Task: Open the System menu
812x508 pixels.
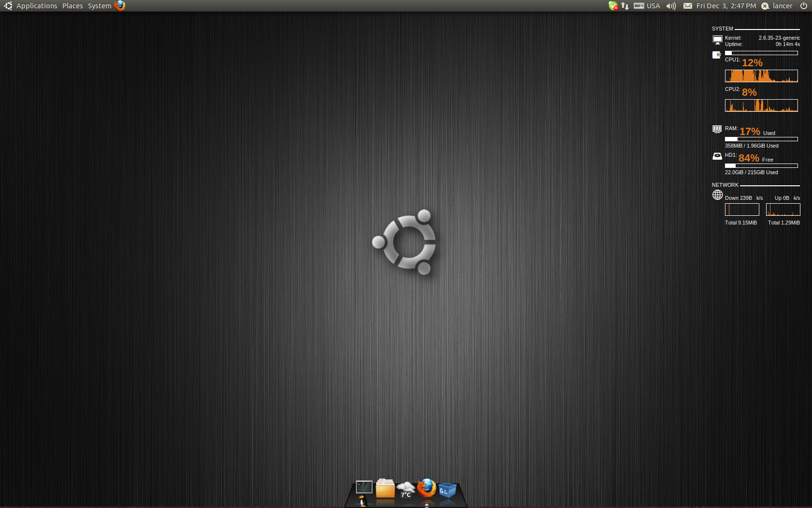Action: point(100,6)
